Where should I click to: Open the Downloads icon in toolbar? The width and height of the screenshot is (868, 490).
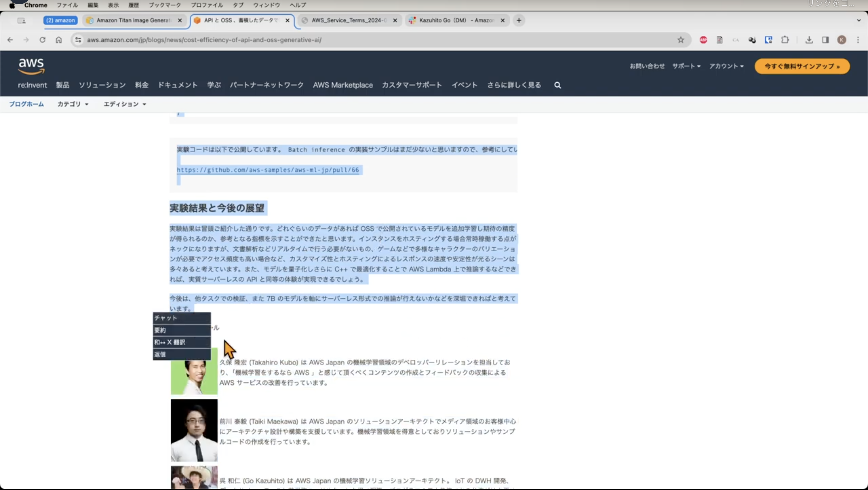[809, 40]
